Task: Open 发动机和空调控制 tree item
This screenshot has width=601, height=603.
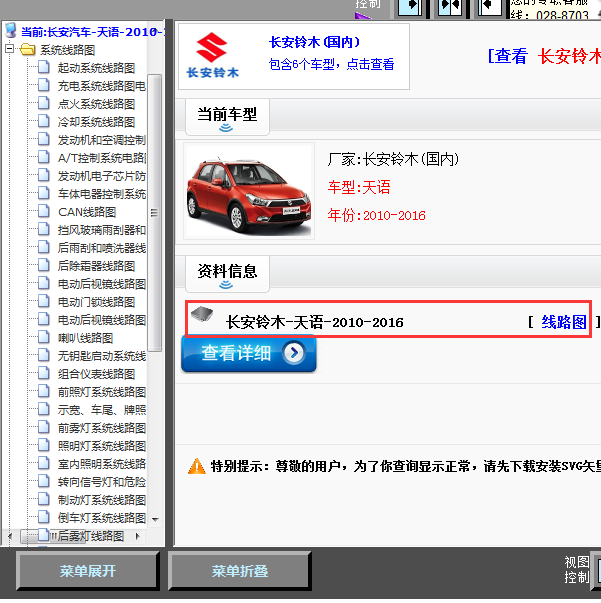Action: click(x=102, y=140)
